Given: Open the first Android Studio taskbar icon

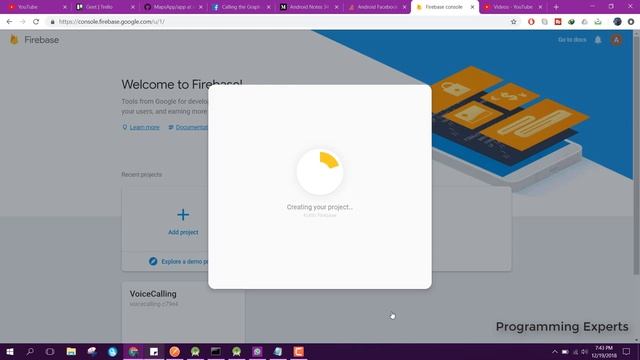Looking at the screenshot, I should (x=195, y=351).
